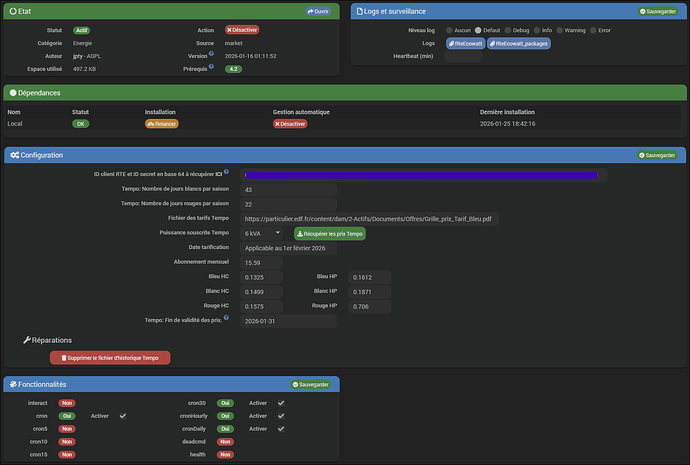
Task: Edit the Rouge HP price field
Action: coord(370,306)
